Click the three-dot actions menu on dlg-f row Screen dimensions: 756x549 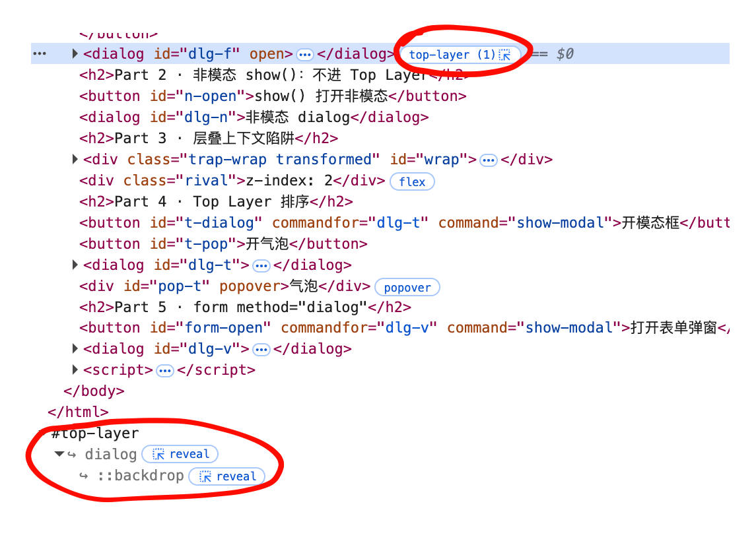tap(40, 53)
